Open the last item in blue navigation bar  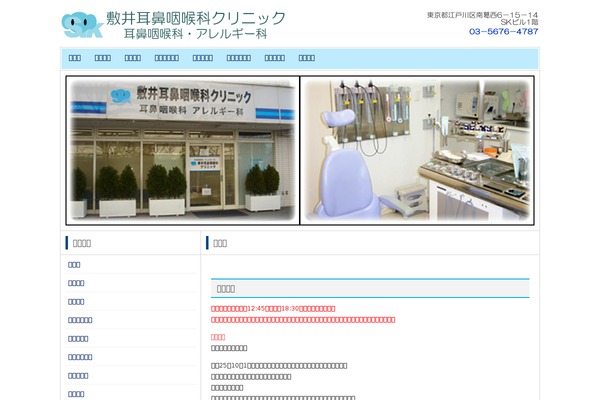pyautogui.click(x=307, y=58)
